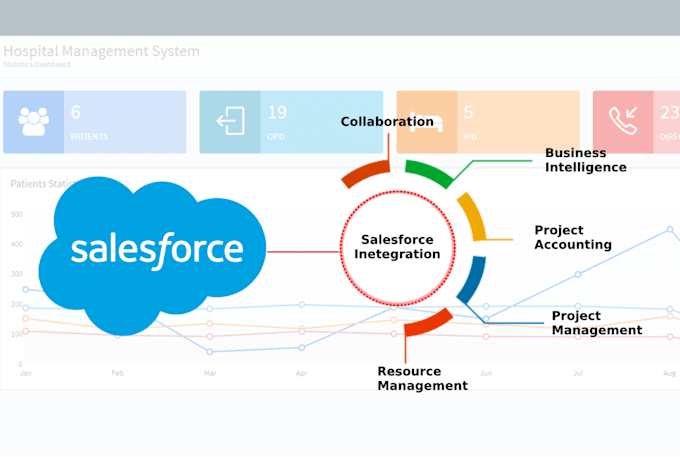The height and width of the screenshot is (457, 680).
Task: Click the IPD bed icon
Action: pyautogui.click(x=427, y=123)
